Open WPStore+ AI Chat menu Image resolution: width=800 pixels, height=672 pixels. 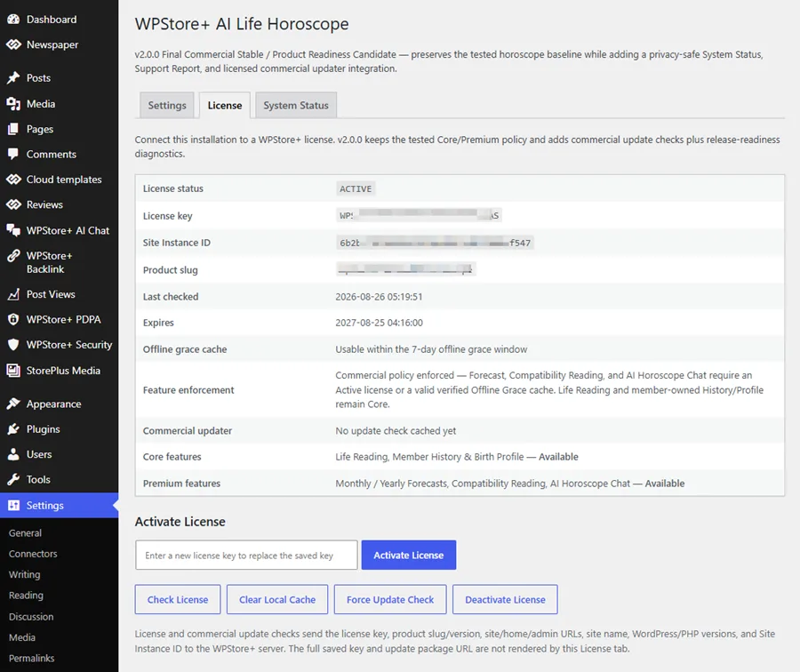(x=60, y=230)
